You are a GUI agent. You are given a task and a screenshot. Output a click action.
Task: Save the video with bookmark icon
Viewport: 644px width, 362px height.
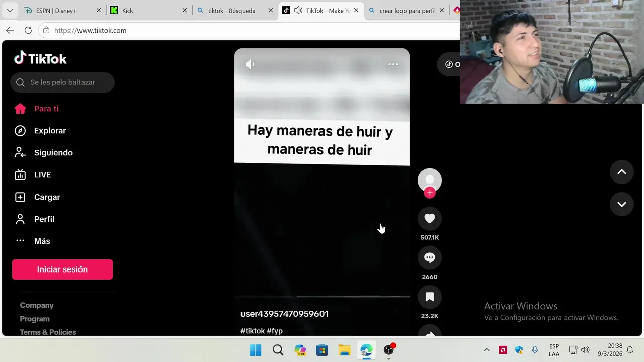tap(430, 297)
